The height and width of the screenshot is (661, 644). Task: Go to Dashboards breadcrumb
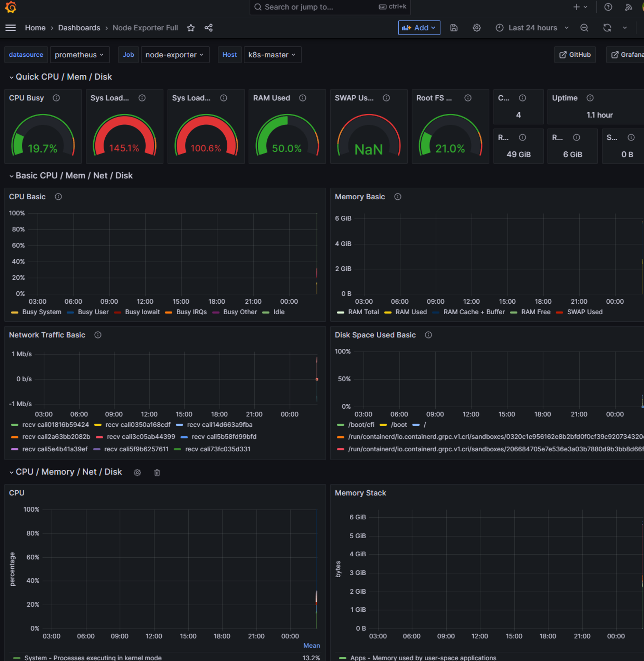pyautogui.click(x=79, y=28)
